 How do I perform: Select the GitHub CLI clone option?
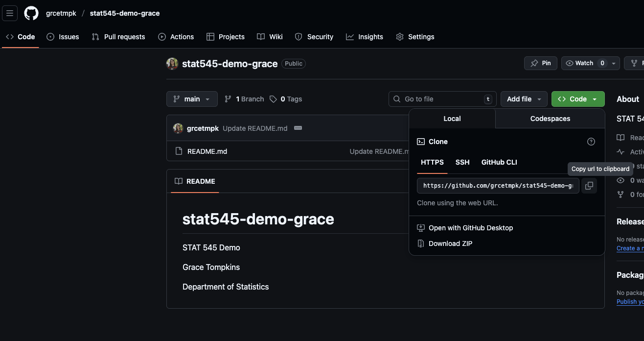point(499,162)
